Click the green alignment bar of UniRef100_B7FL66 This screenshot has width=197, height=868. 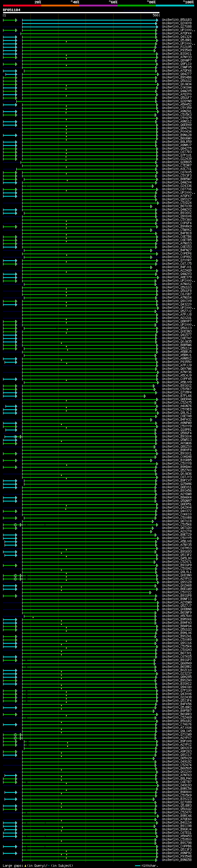[x=84, y=396]
